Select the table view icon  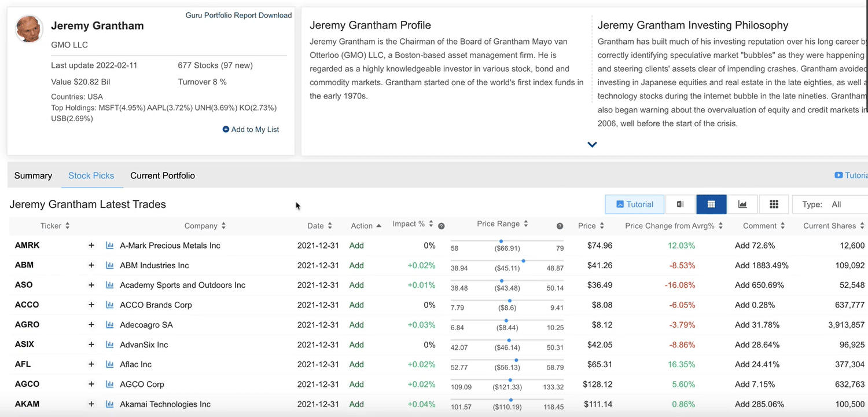pos(711,204)
